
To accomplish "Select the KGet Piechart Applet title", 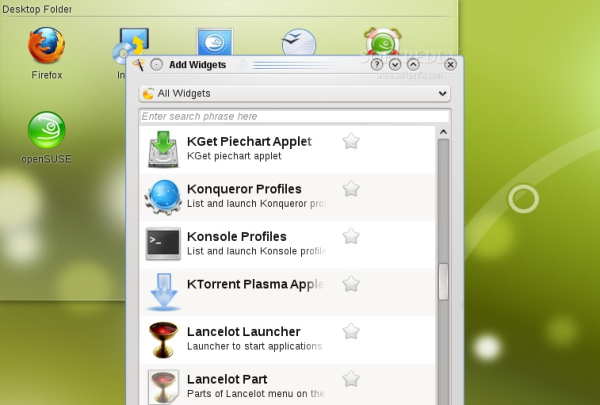I will tap(249, 142).
